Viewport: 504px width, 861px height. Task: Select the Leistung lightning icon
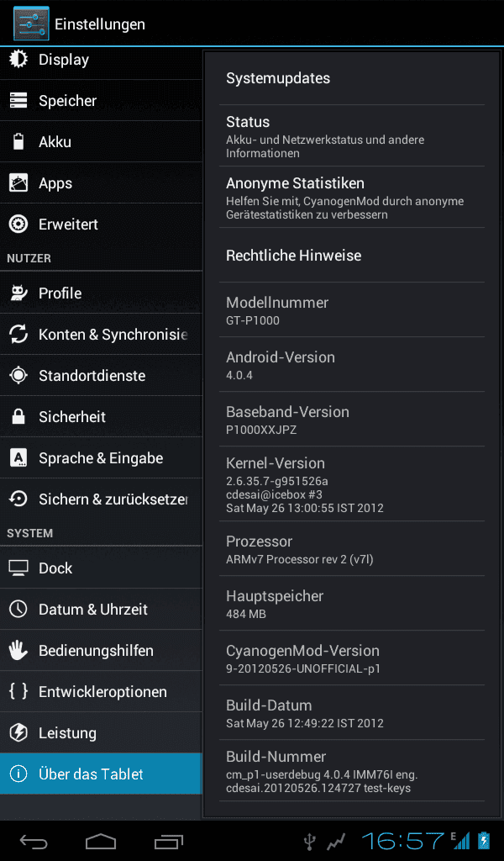[x=18, y=732]
